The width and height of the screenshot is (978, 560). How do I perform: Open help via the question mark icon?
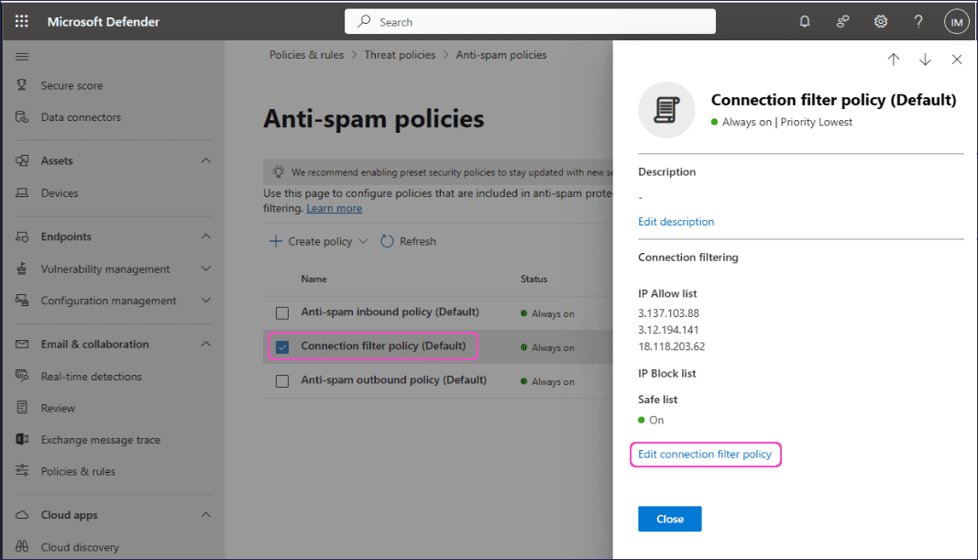(918, 20)
